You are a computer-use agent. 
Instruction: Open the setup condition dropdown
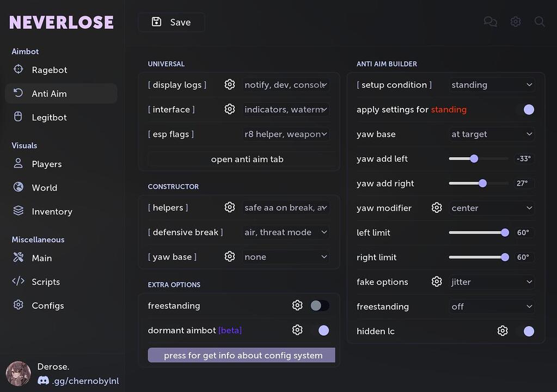coord(491,84)
